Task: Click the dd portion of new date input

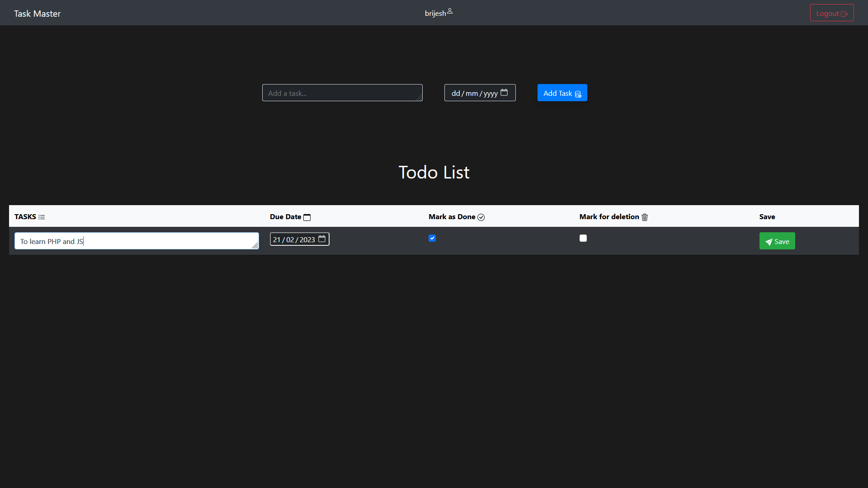Action: [x=455, y=93]
